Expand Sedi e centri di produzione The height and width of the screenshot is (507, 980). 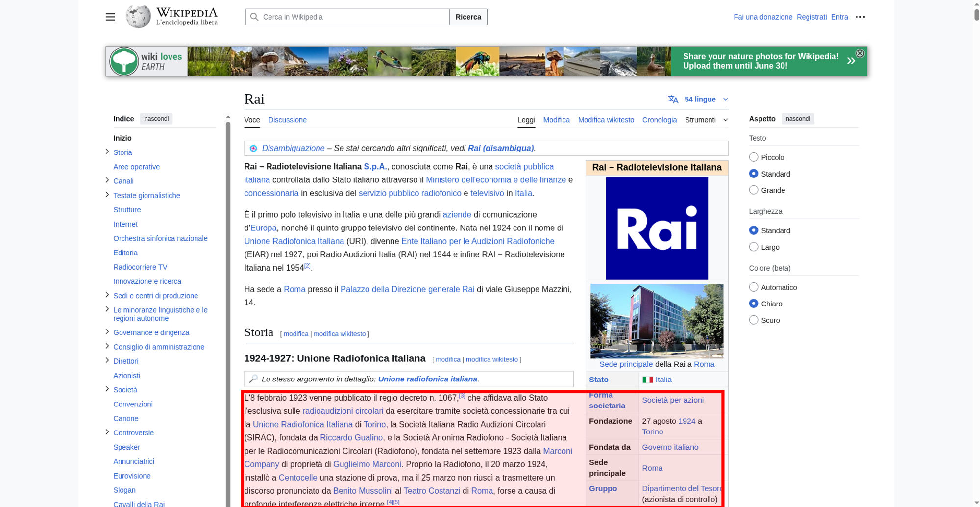coord(107,295)
